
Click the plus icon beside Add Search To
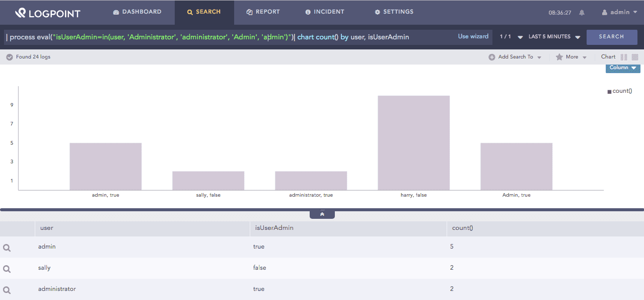[x=491, y=57]
